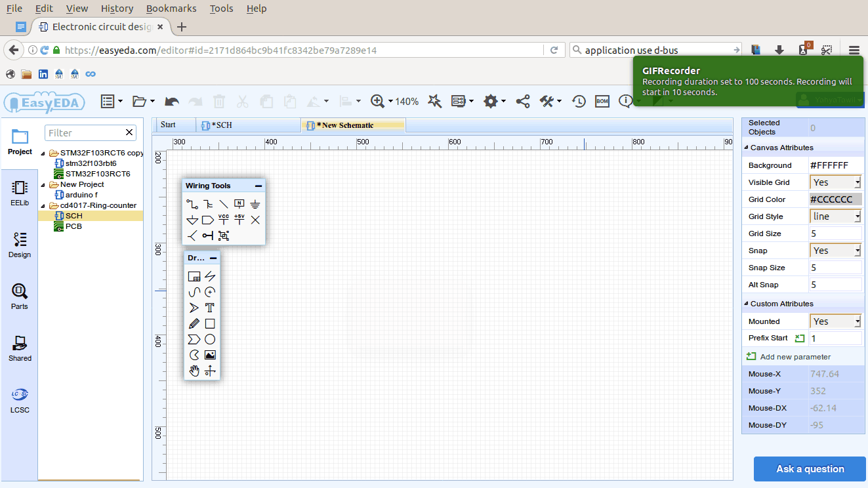Viewport: 868px width, 488px height.
Task: Select the Canvas Hand drag tool
Action: [x=194, y=371]
